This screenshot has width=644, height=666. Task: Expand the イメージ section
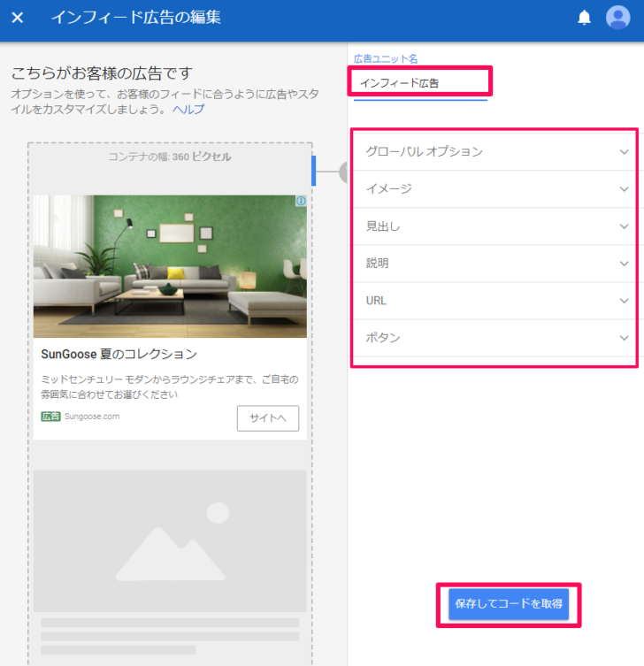tap(494, 189)
